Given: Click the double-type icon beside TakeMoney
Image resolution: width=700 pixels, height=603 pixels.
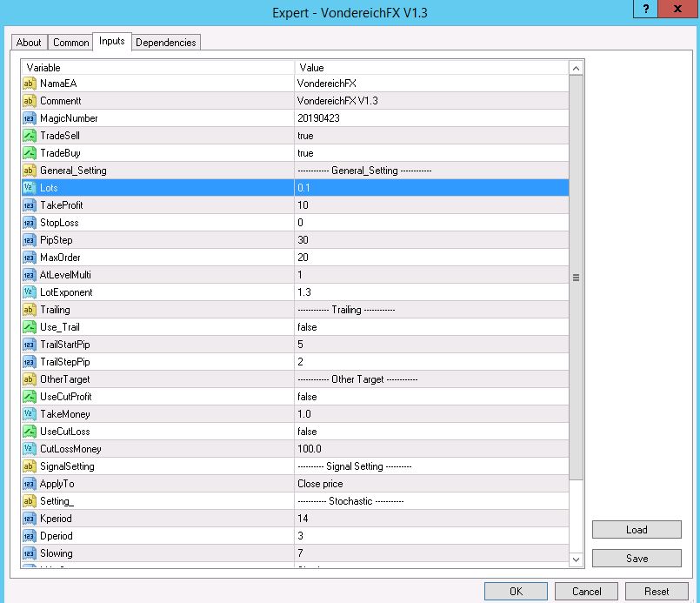Looking at the screenshot, I should tap(29, 414).
